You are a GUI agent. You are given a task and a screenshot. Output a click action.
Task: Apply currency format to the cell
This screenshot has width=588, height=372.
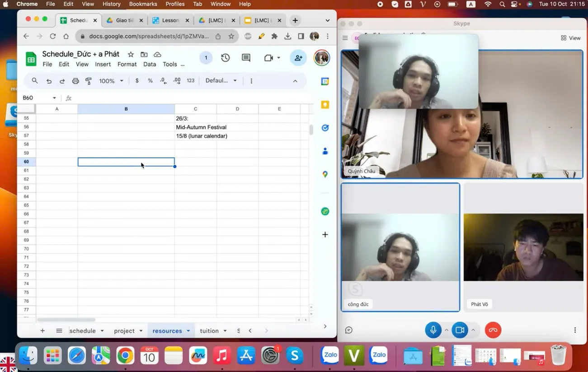[x=136, y=80]
